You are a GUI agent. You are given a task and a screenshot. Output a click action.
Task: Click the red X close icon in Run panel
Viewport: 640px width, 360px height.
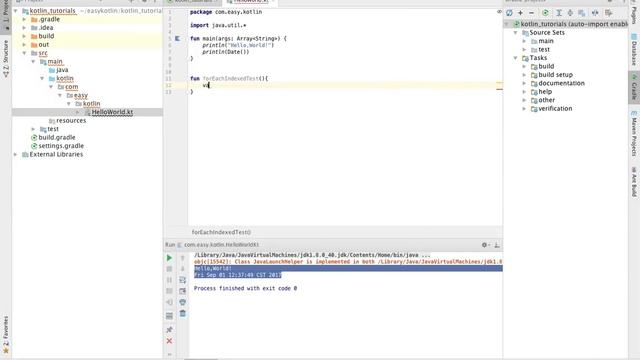click(x=169, y=341)
